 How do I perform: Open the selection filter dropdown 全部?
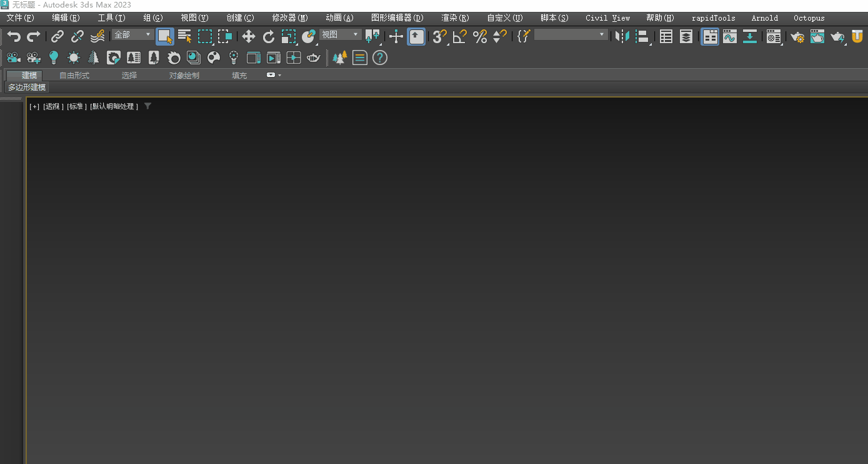click(x=132, y=35)
